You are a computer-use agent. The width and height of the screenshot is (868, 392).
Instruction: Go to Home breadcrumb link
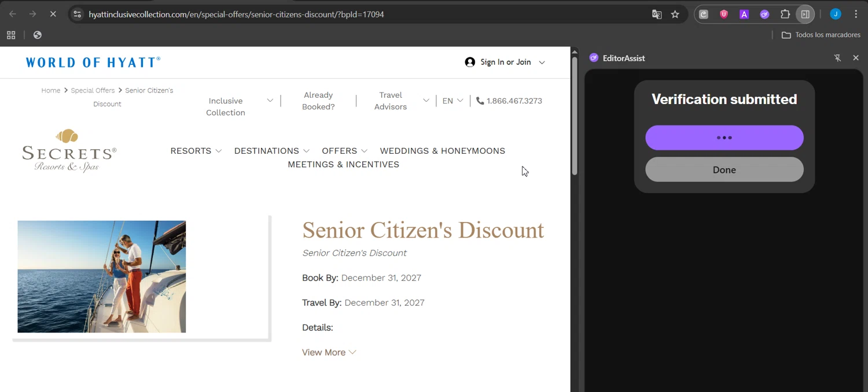tap(51, 90)
